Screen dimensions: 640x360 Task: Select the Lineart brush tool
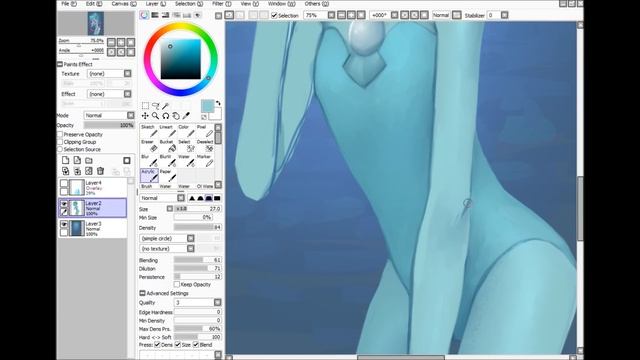[167, 131]
